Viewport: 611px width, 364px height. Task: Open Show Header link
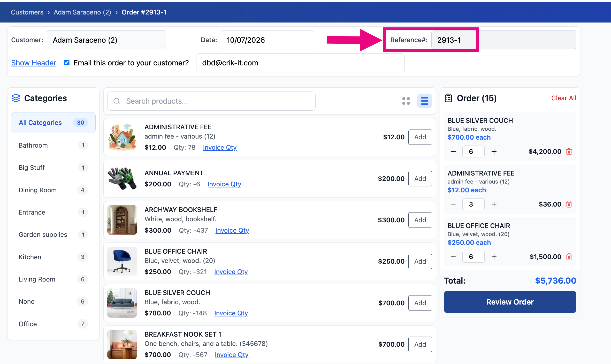(34, 63)
